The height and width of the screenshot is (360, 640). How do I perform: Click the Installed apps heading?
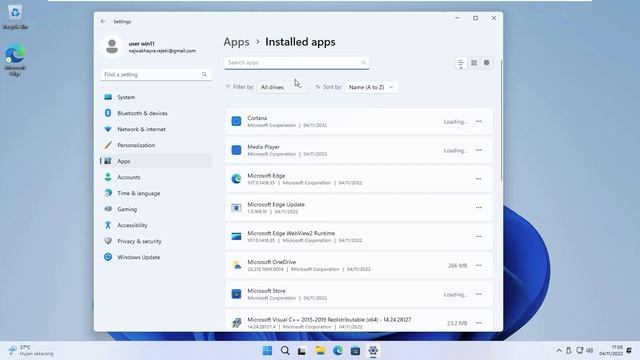[x=300, y=42]
